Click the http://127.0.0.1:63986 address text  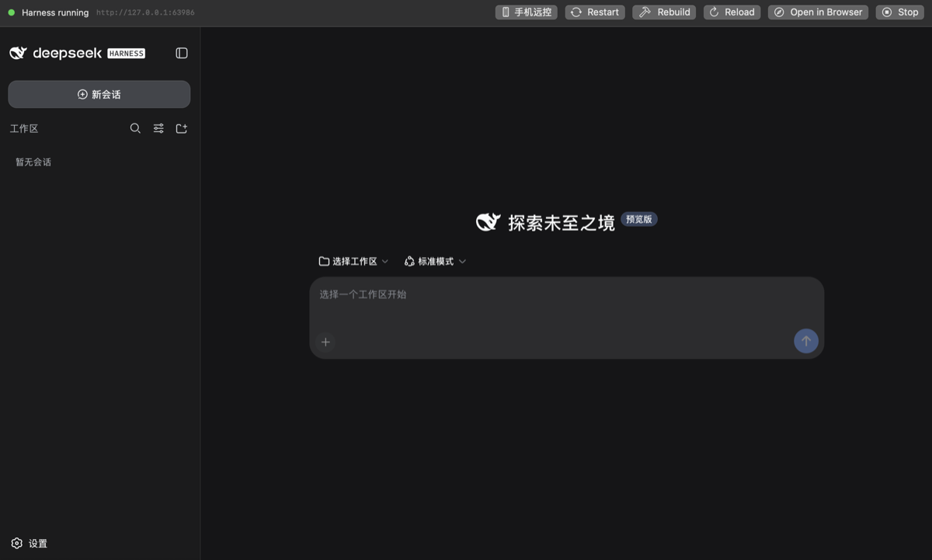(x=145, y=12)
